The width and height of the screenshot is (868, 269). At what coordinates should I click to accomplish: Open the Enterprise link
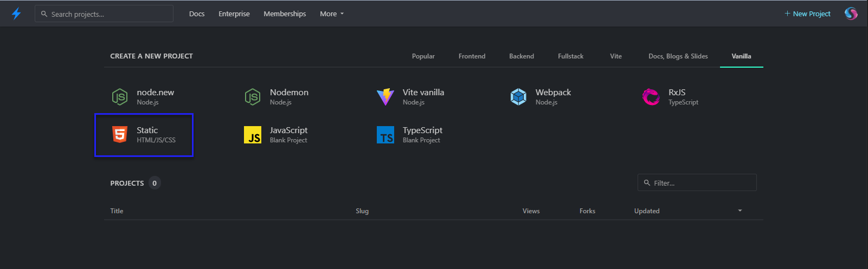pyautogui.click(x=234, y=14)
